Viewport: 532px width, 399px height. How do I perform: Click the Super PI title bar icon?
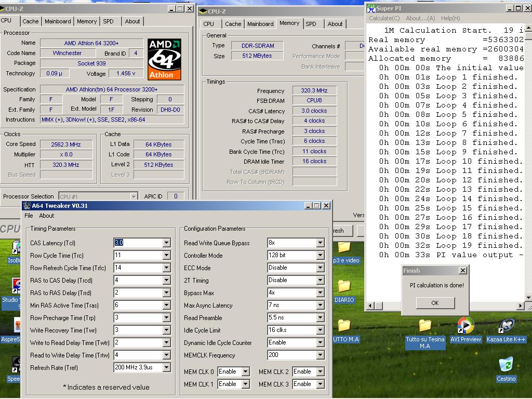point(371,8)
